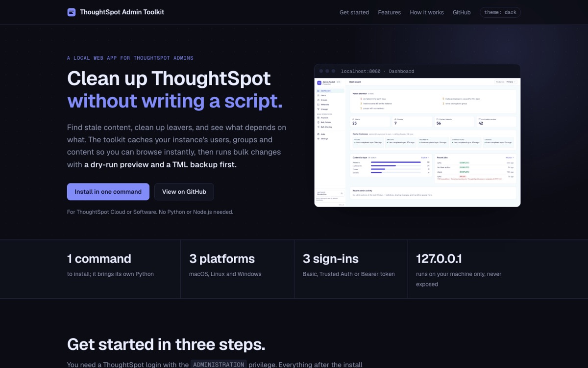Click the 'Needs attention' panel title in preview
Screen dimensions: 588x368
[360, 93]
